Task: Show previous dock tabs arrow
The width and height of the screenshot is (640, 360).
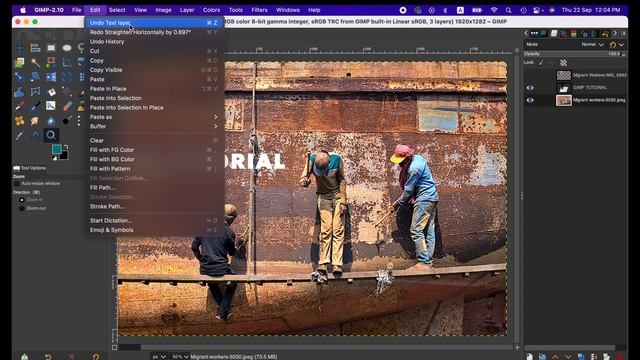Action: point(526,33)
